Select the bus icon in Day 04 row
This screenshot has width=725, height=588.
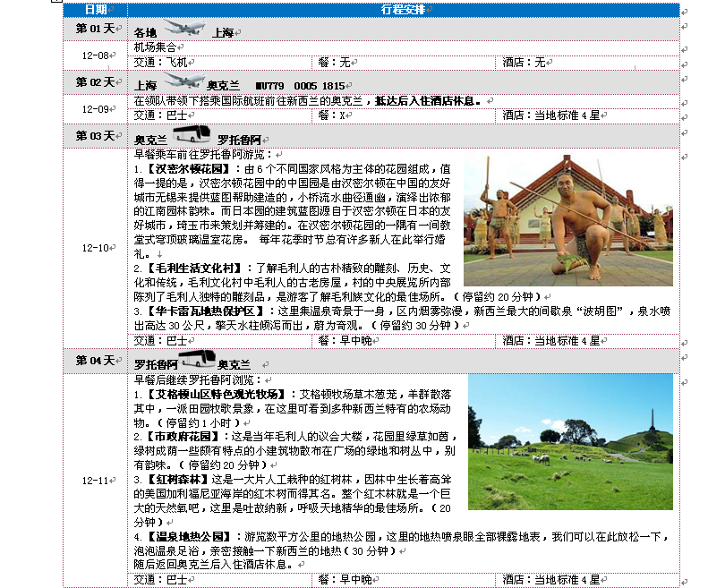click(x=197, y=361)
